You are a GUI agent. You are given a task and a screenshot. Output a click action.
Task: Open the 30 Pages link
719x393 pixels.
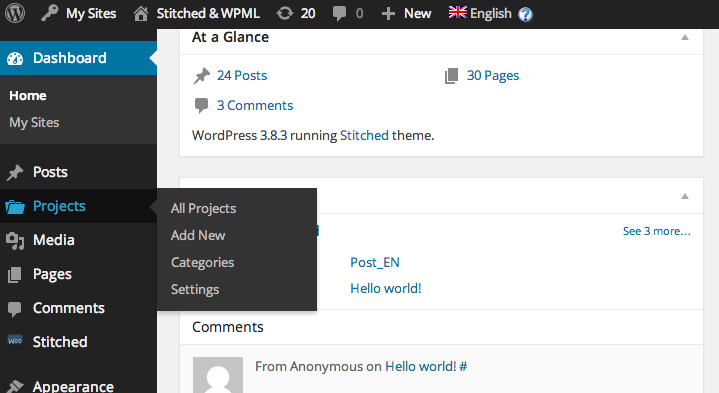tap(493, 76)
